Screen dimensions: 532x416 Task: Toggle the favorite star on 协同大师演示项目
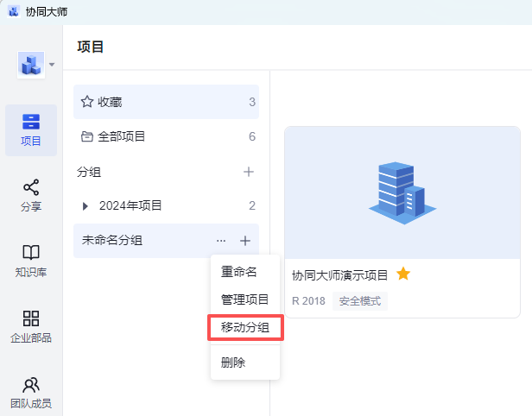point(403,274)
